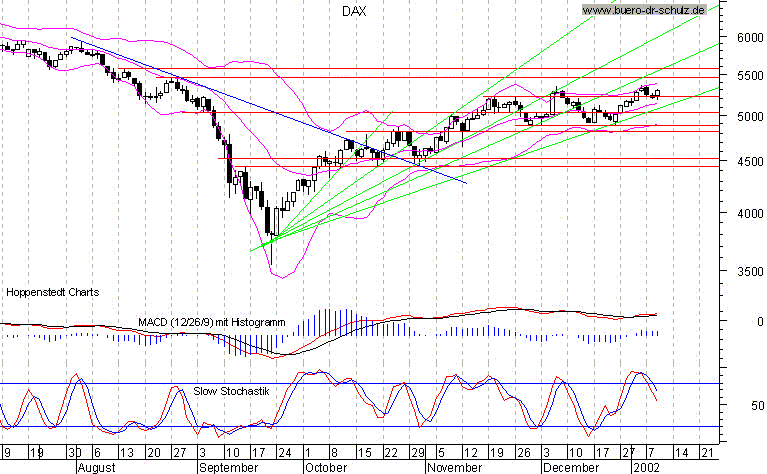Select the stochastic 50 axis value
The width and height of the screenshot is (767, 474).
(758, 406)
